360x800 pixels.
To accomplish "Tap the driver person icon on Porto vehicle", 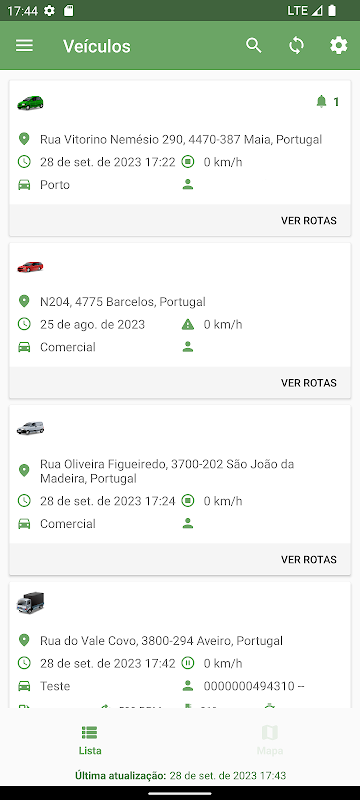I will 188,185.
